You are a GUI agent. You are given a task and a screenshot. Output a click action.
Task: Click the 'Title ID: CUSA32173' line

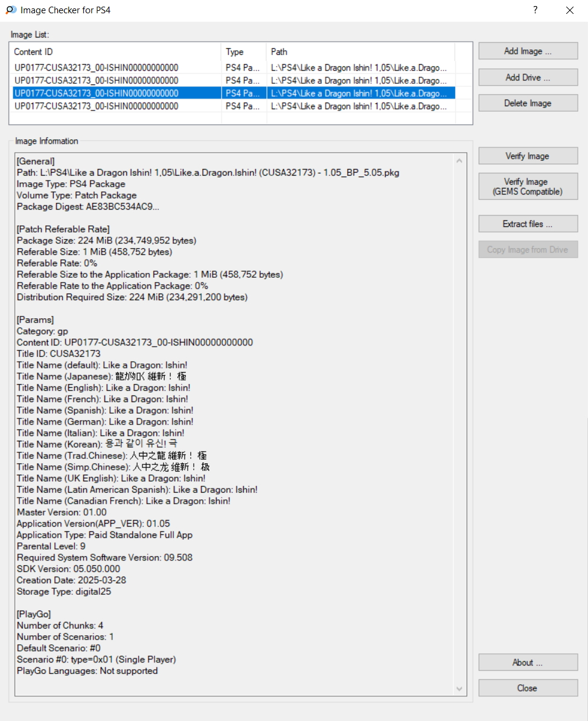point(59,354)
